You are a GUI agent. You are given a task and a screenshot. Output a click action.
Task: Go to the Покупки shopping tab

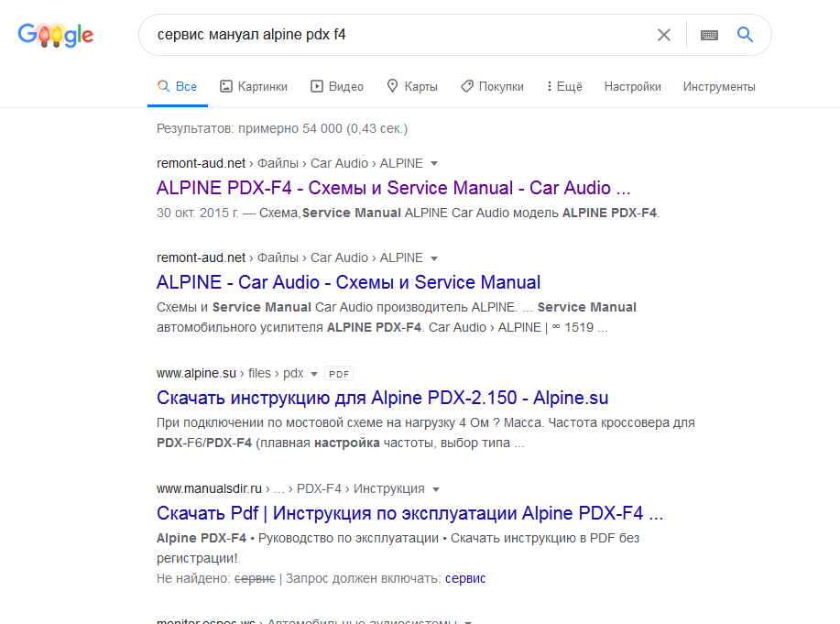(x=492, y=86)
